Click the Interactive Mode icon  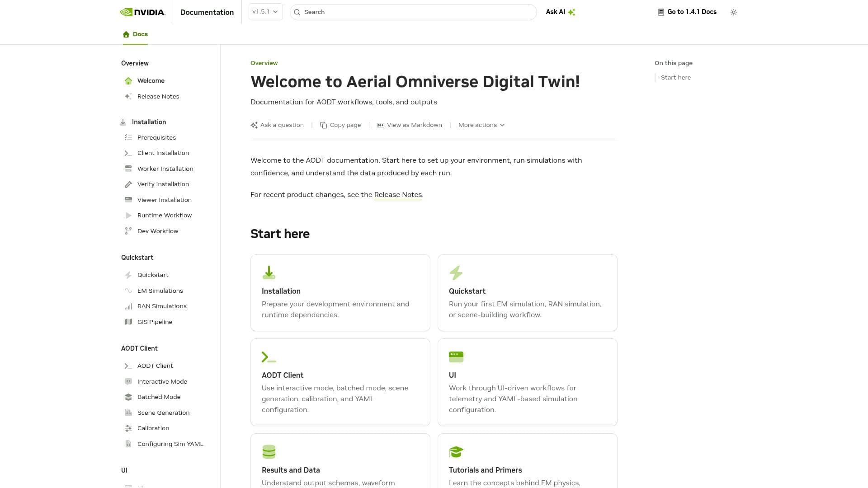[128, 381]
